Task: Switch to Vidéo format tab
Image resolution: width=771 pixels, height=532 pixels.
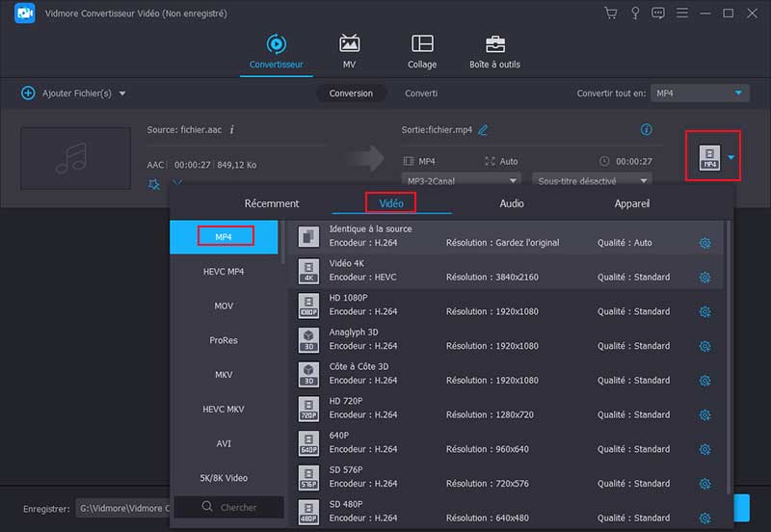Action: tap(391, 203)
